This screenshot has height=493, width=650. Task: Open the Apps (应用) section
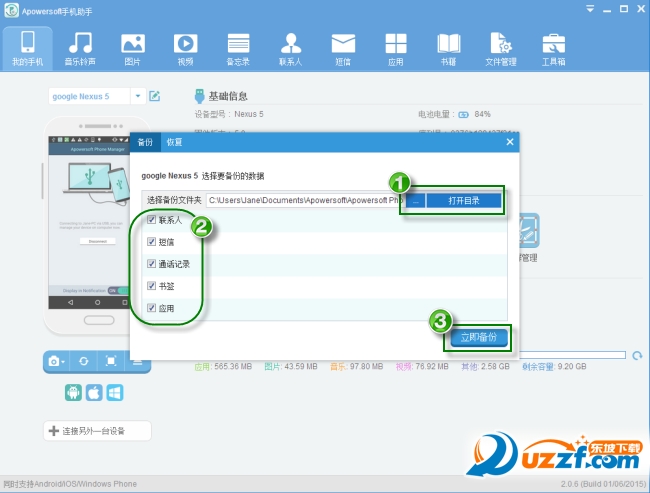pos(396,49)
